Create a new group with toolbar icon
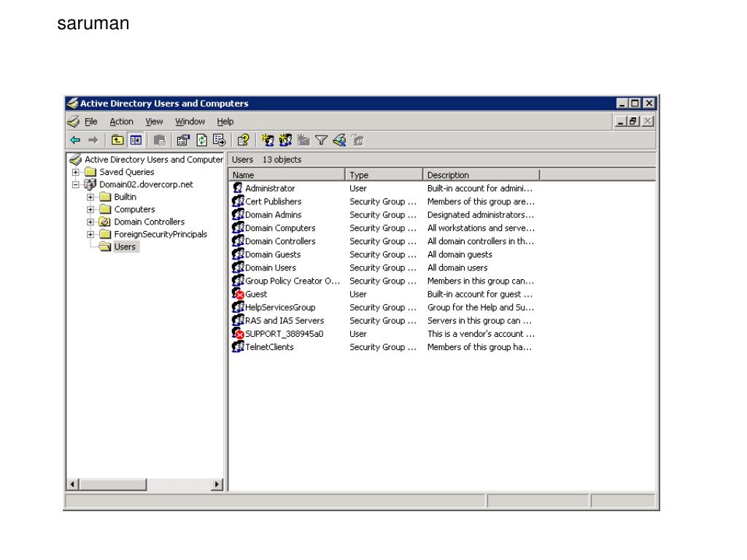Viewport: 747px width, 560px height. (285, 140)
